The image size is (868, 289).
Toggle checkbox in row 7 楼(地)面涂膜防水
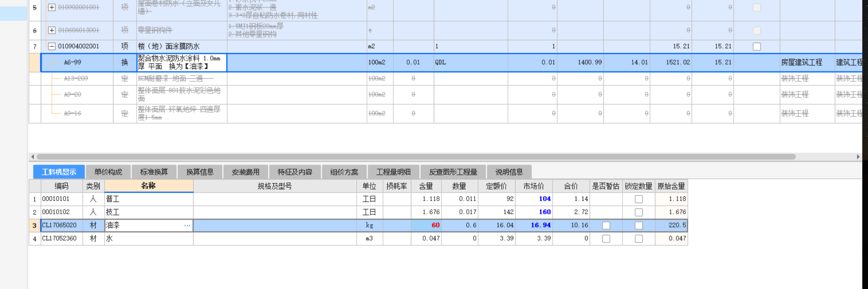[756, 46]
